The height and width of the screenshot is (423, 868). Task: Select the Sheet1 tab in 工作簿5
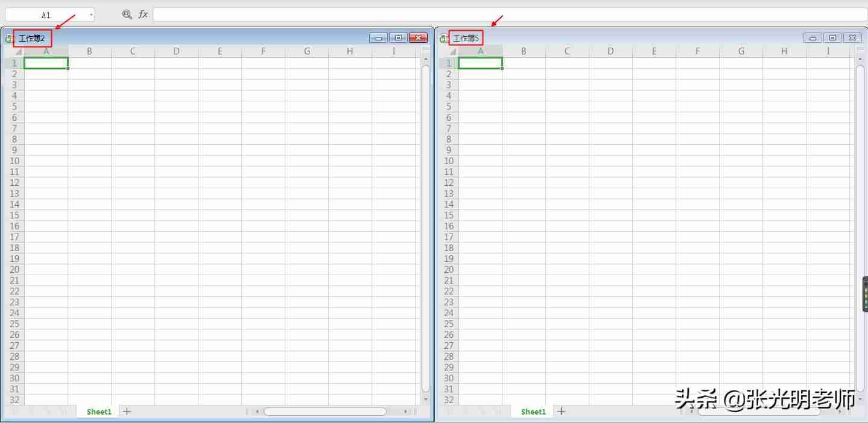(x=533, y=412)
